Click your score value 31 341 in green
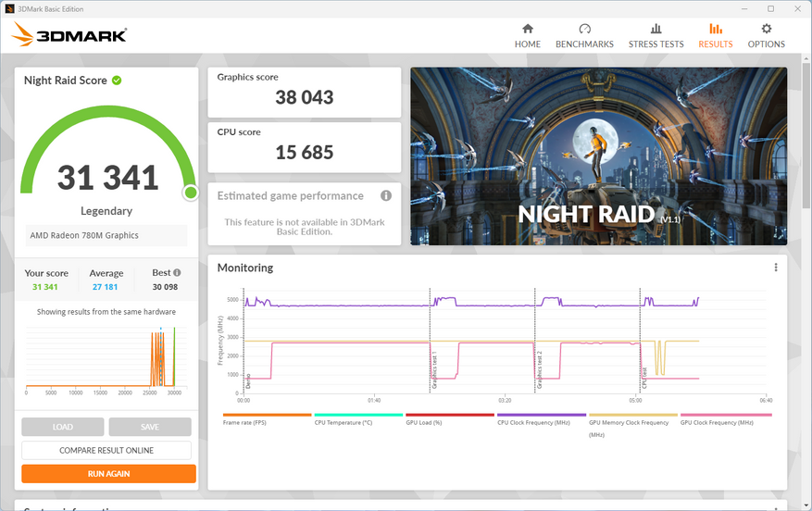812x511 pixels. coord(45,287)
